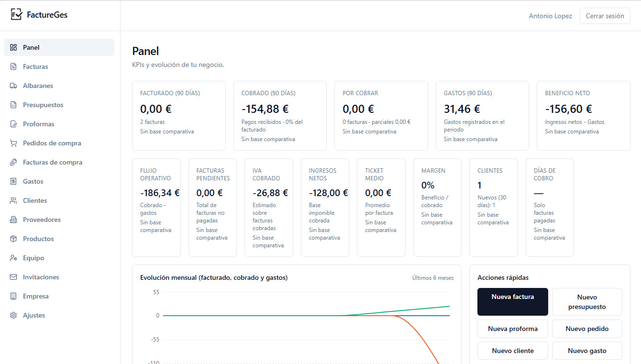The height and width of the screenshot is (364, 641).
Task: Click the Ajustes gear icon
Action: point(13,315)
